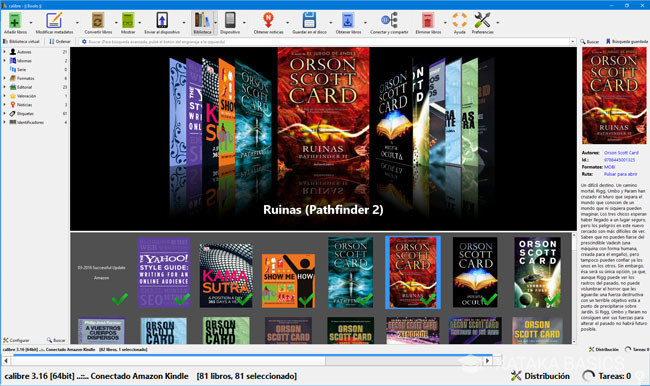Click Guardar en el disco icon
The image size is (650, 386).
309,20
